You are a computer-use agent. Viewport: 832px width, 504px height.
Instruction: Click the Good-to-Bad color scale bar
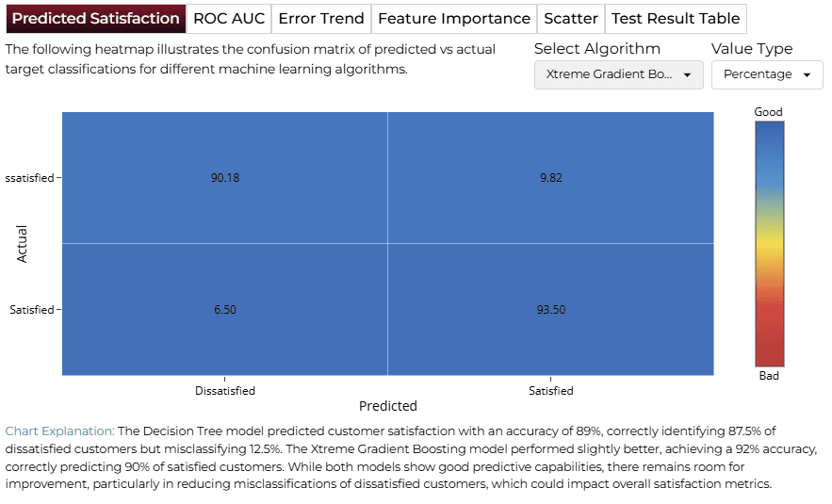tap(770, 244)
